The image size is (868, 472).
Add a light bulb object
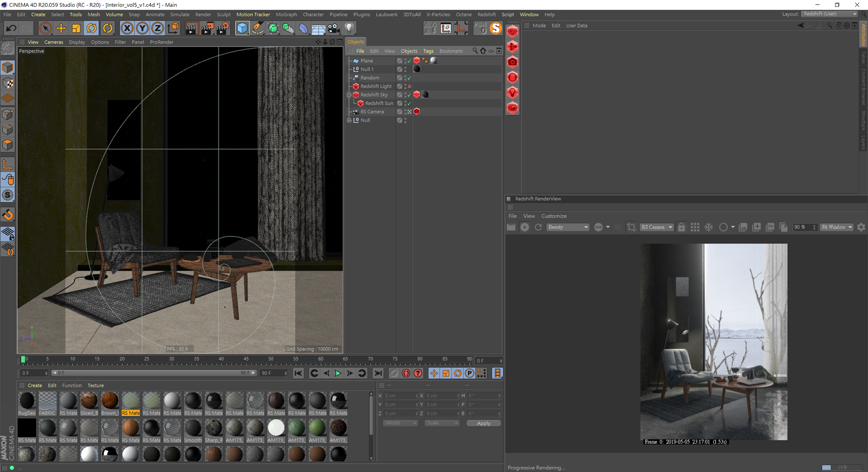[349, 28]
